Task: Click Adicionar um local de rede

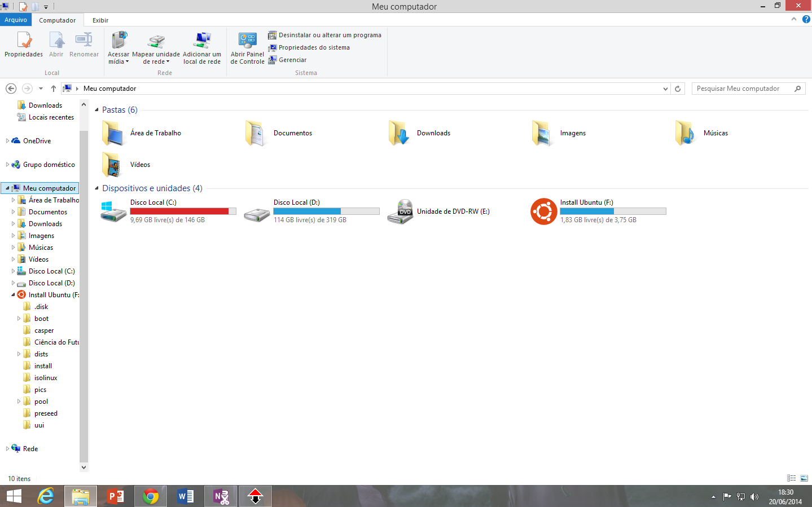Action: (201, 48)
